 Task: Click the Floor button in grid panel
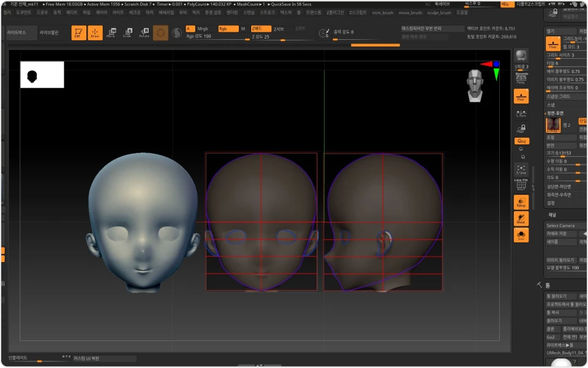click(x=552, y=43)
